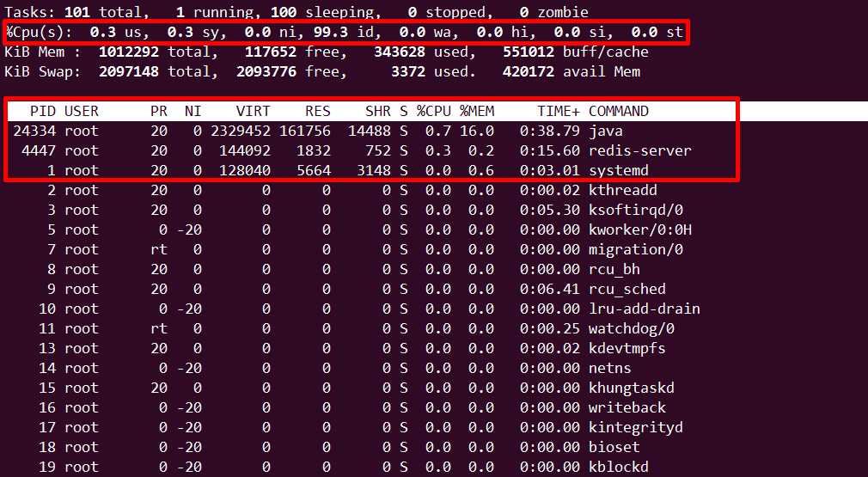Select the kthreadd process name
Screen dimensions: 868x477
tap(623, 190)
